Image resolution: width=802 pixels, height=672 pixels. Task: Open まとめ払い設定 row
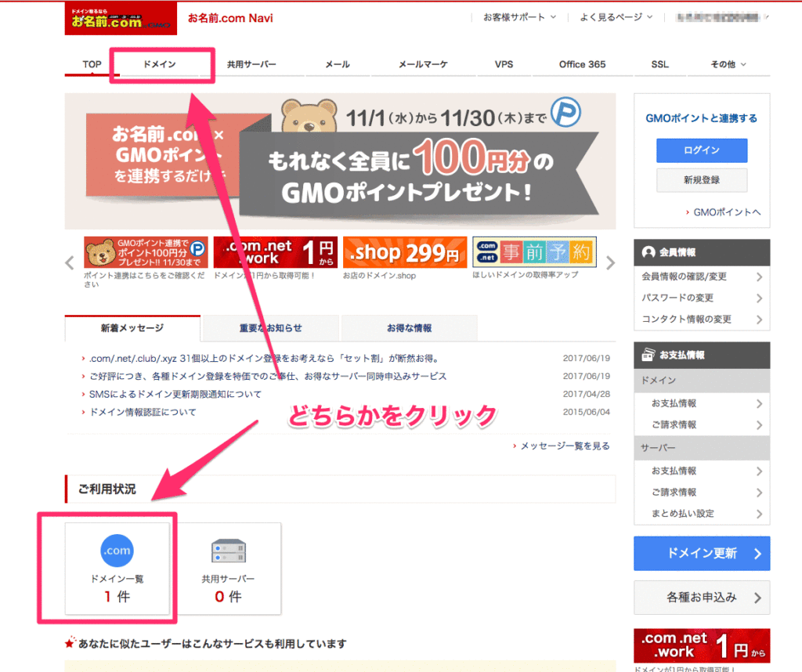pyautogui.click(x=702, y=514)
